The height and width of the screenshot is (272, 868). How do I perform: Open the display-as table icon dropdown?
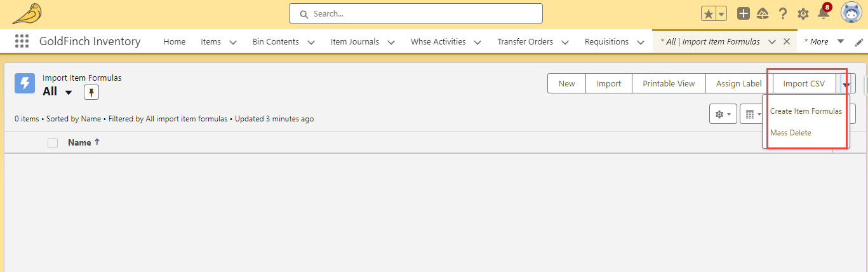click(752, 114)
